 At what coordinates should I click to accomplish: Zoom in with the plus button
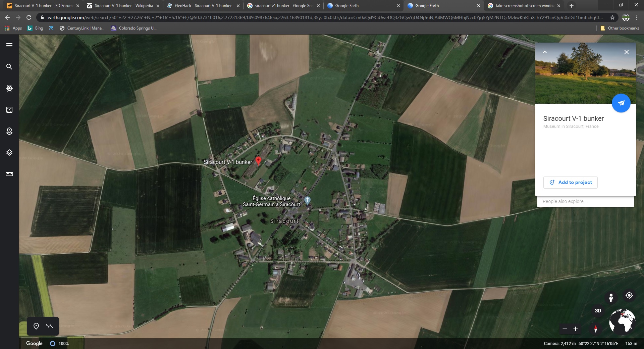pyautogui.click(x=576, y=329)
